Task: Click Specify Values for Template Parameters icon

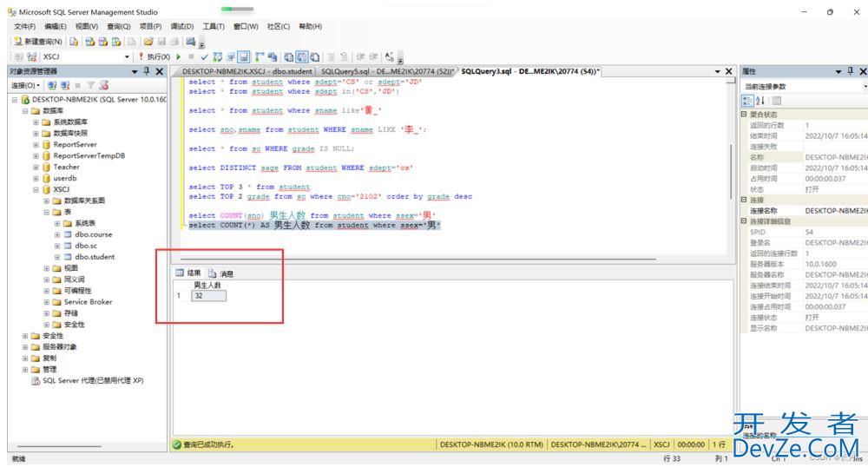Action: 389,56
